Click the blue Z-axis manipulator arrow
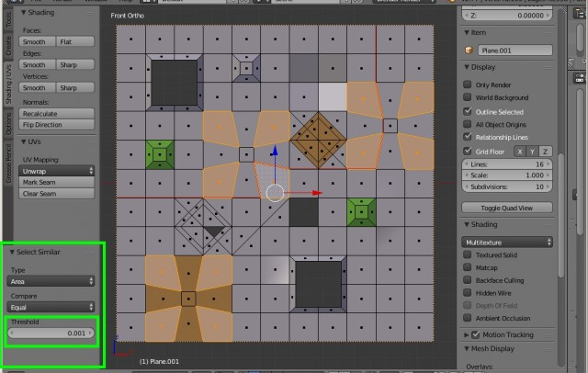Viewport: 588px width, 373px height. pos(275,151)
